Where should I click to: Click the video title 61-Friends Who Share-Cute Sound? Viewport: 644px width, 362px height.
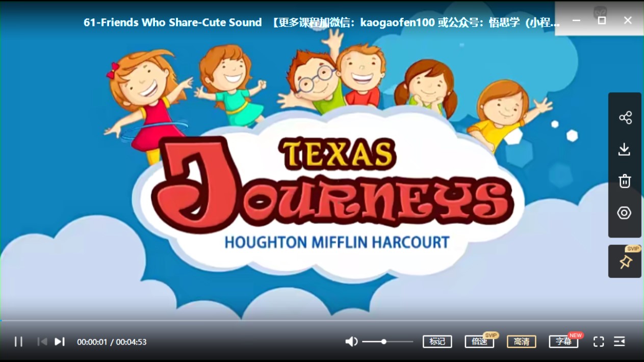coord(172,22)
